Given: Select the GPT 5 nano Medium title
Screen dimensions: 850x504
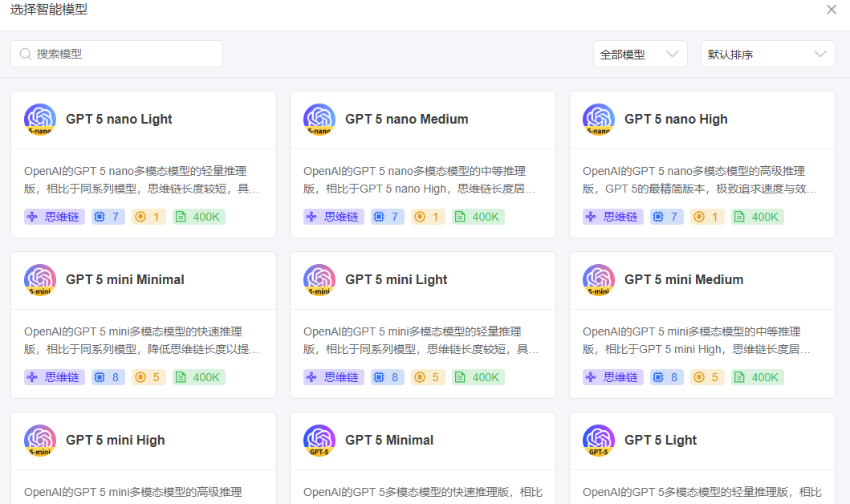Looking at the screenshot, I should [407, 120].
